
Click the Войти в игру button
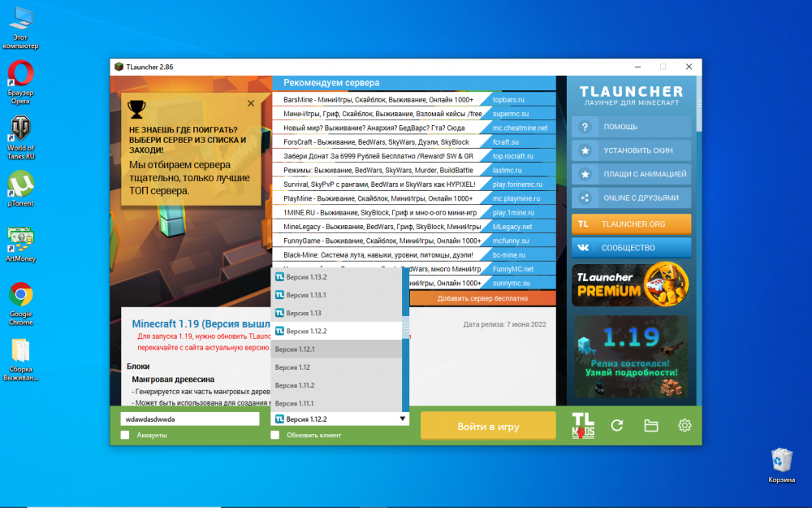[488, 426]
